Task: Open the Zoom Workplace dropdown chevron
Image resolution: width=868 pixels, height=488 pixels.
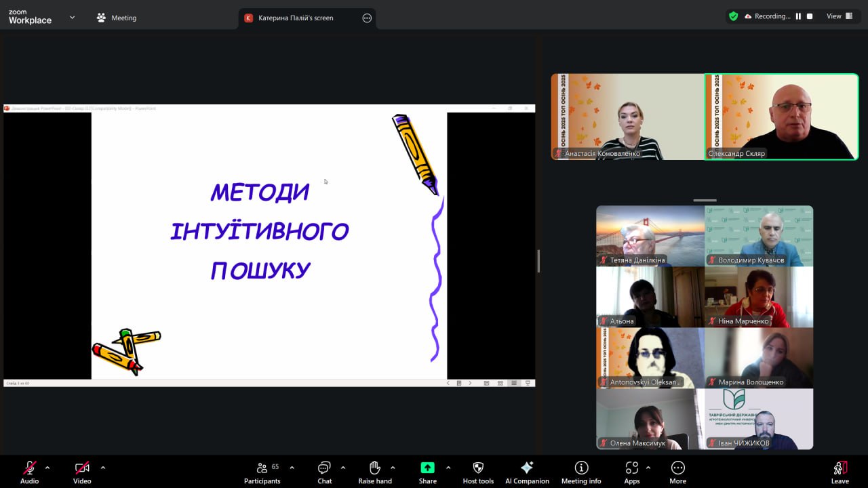Action: [73, 17]
